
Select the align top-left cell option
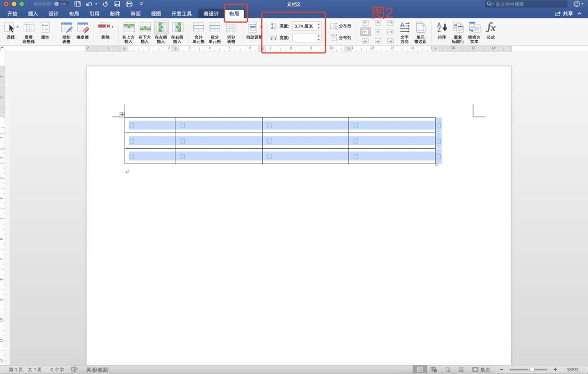click(x=366, y=23)
